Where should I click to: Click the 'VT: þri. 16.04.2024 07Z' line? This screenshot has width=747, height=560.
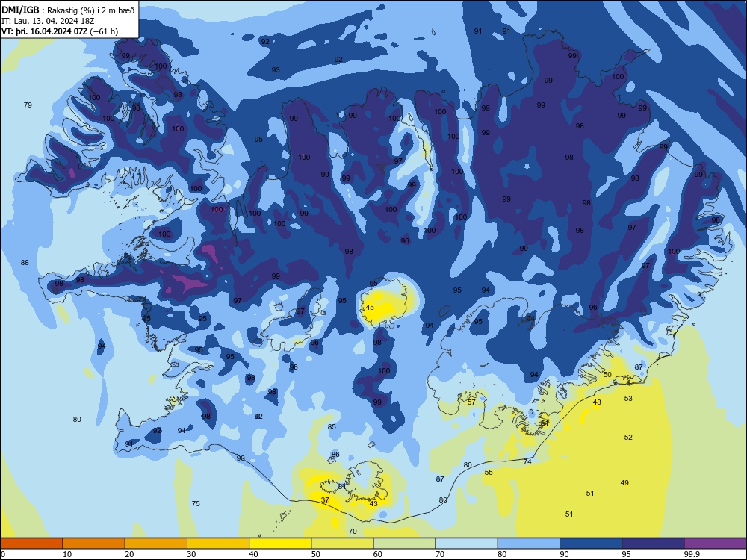click(45, 31)
